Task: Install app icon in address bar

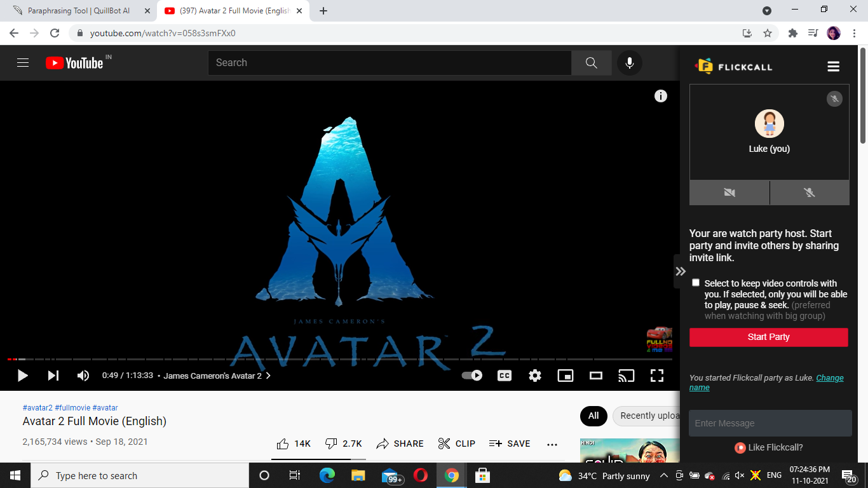Action: [747, 33]
